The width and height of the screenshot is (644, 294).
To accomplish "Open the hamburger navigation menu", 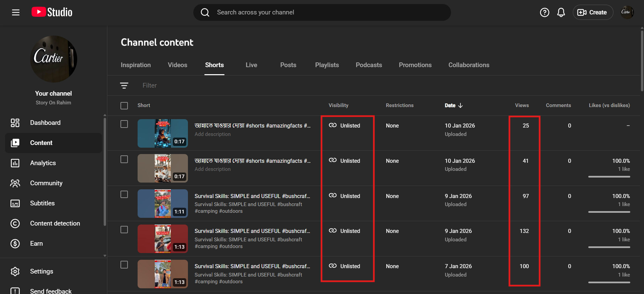I will pos(16,12).
